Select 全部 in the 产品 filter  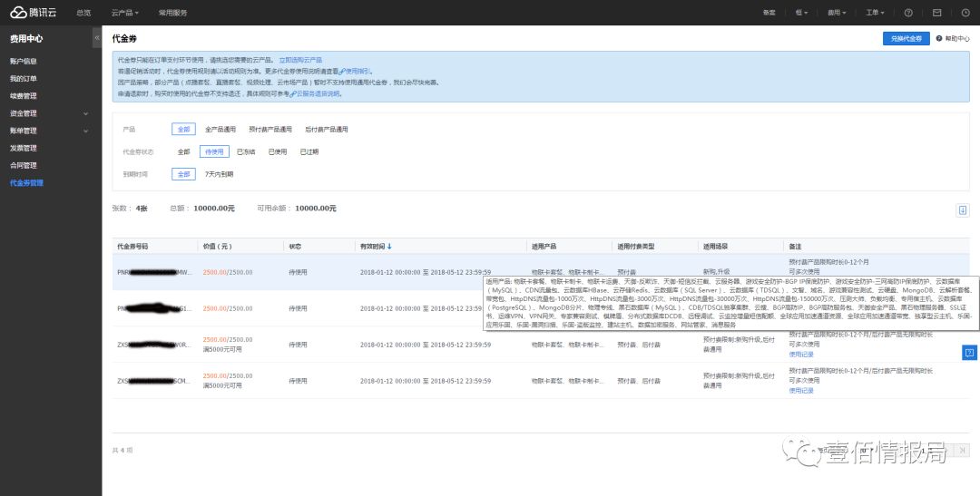183,130
